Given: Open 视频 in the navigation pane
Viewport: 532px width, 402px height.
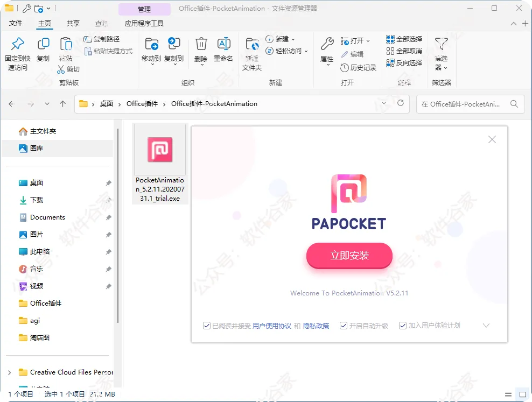Looking at the screenshot, I should [x=58, y=286].
